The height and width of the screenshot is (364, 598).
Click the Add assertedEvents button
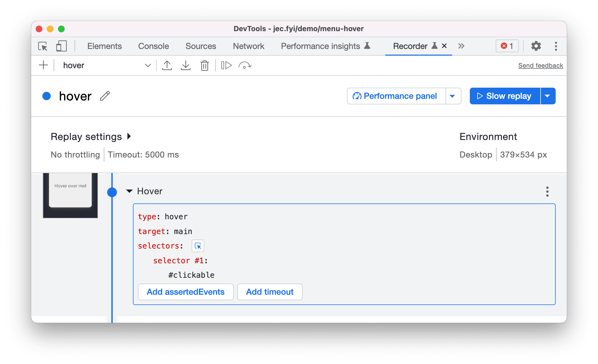[185, 292]
